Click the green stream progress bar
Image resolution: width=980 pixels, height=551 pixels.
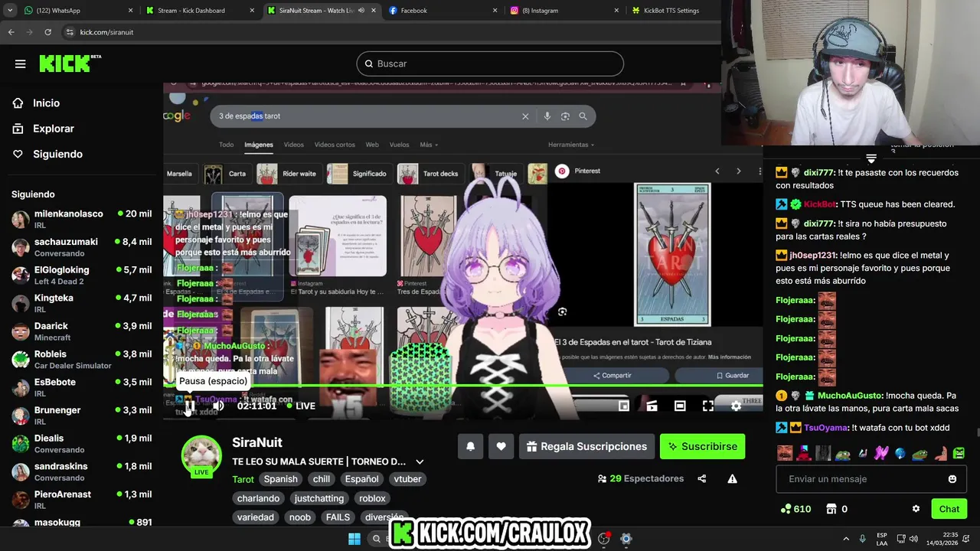pyautogui.click(x=462, y=385)
